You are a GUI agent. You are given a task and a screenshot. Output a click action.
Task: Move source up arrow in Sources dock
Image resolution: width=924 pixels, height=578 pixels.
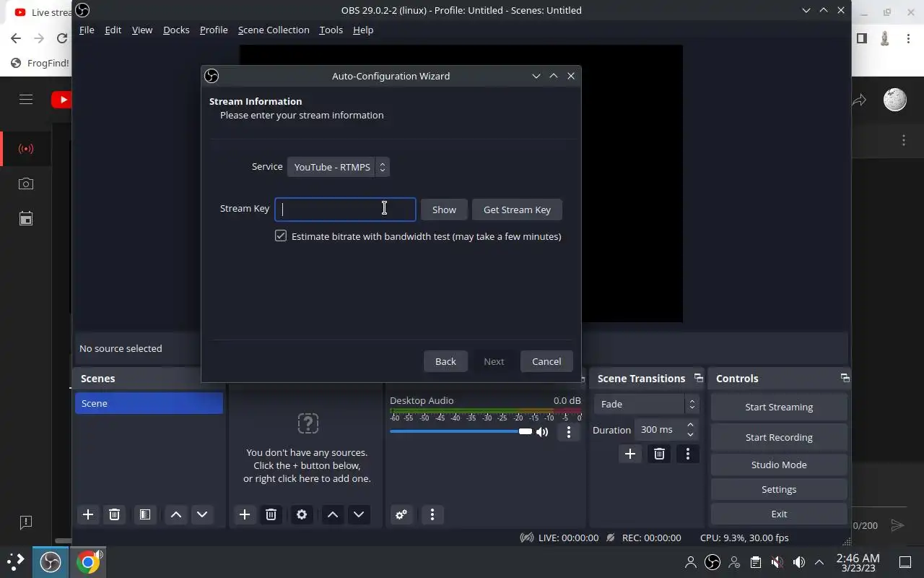[333, 514]
